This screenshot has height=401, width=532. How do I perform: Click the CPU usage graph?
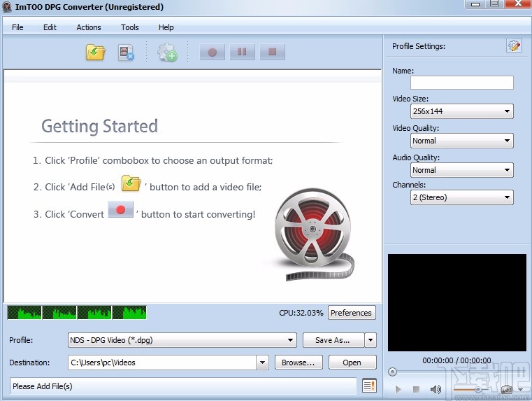pos(77,312)
